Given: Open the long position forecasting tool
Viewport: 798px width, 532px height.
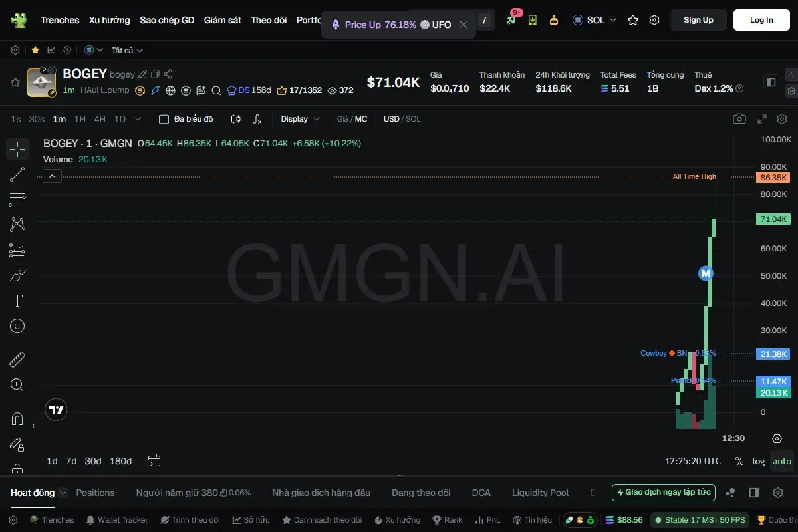Looking at the screenshot, I should point(17,250).
